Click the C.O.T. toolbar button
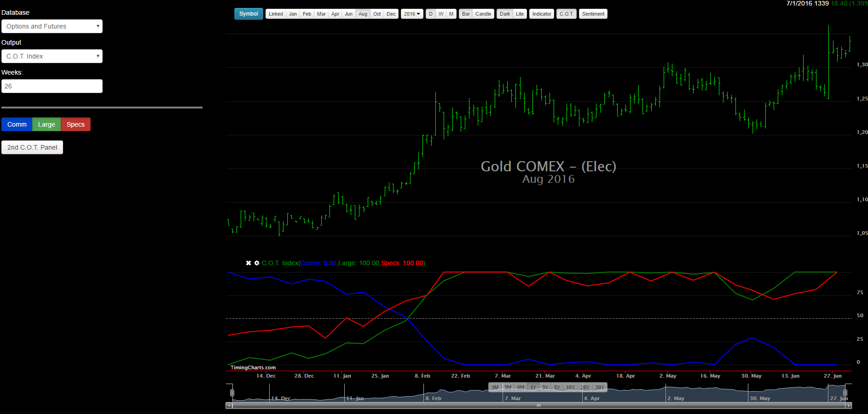The image size is (868, 414). point(567,14)
